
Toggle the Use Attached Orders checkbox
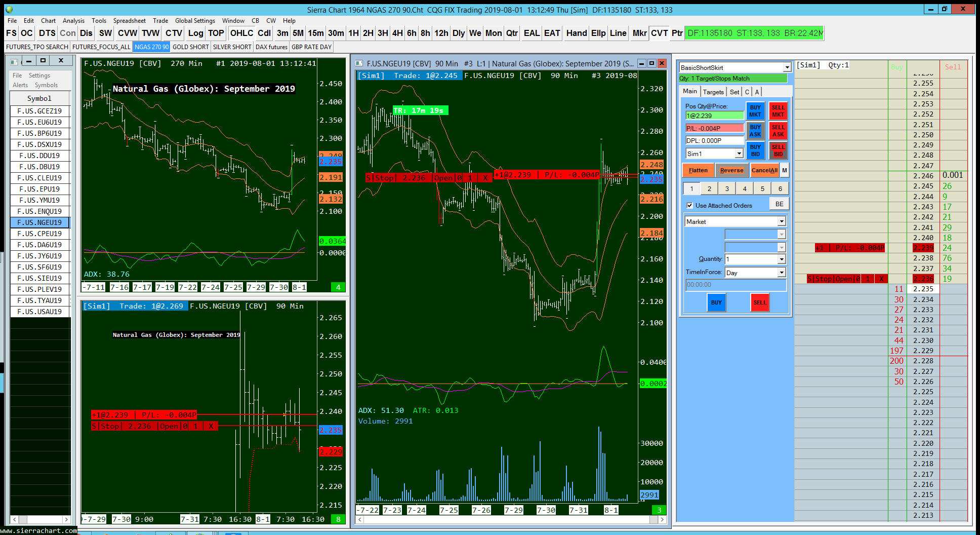(x=689, y=205)
